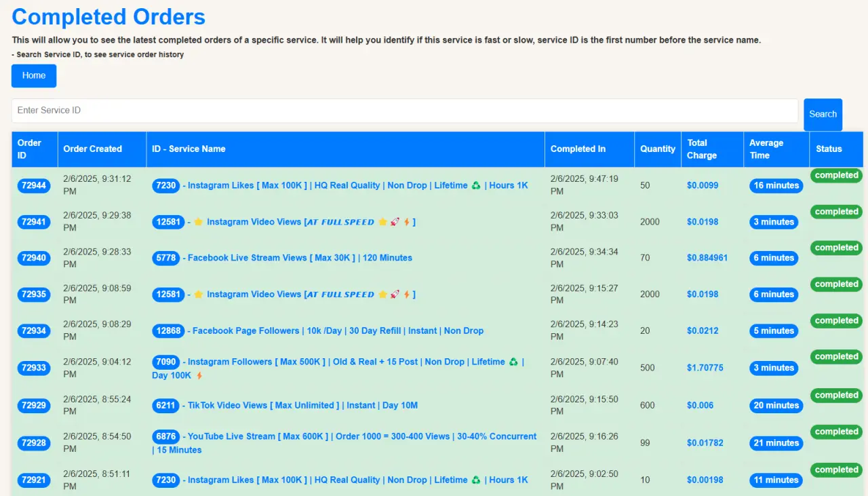Click completed status in order 72929 row

point(836,396)
